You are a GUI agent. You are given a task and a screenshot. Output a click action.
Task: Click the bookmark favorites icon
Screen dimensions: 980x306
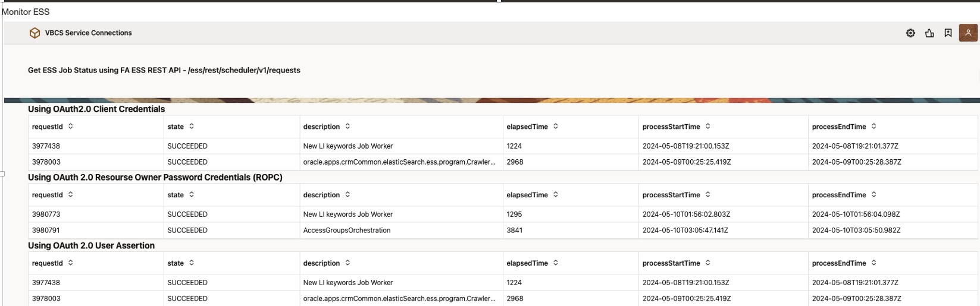[x=948, y=33]
